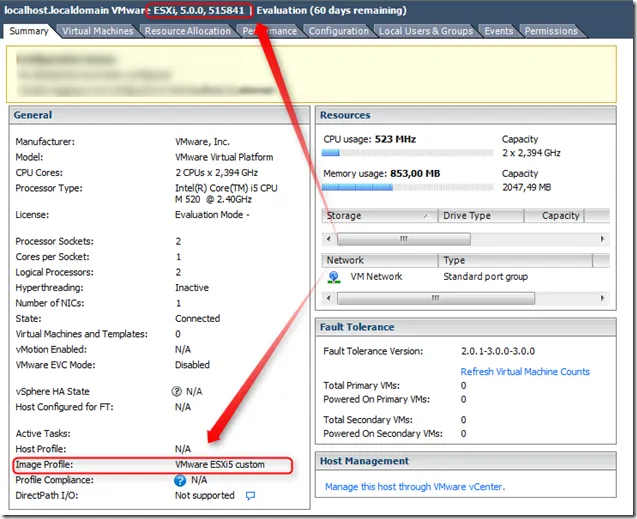Click the CPU usage progress bar
Screen dimensions: 637x519
407,153
